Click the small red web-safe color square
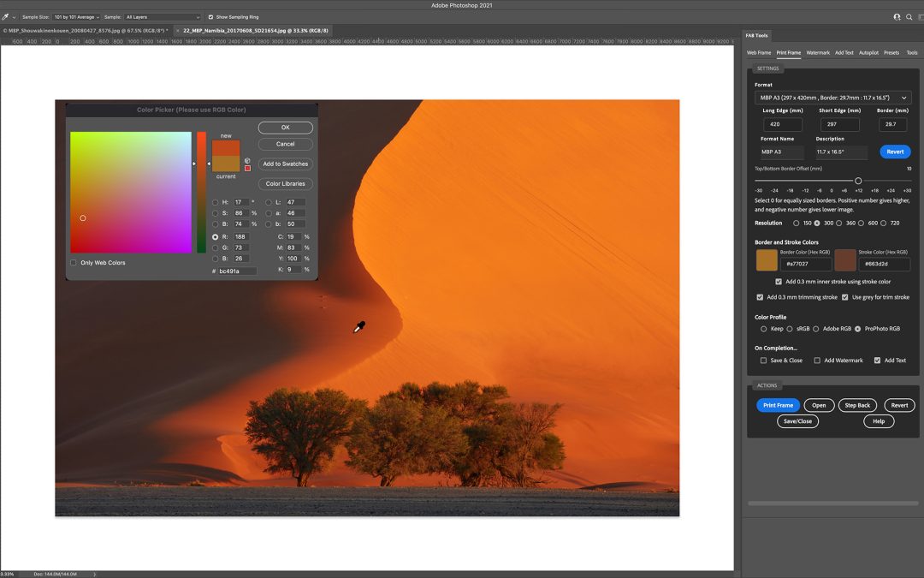Viewport: 924px width, 578px height. (x=247, y=168)
